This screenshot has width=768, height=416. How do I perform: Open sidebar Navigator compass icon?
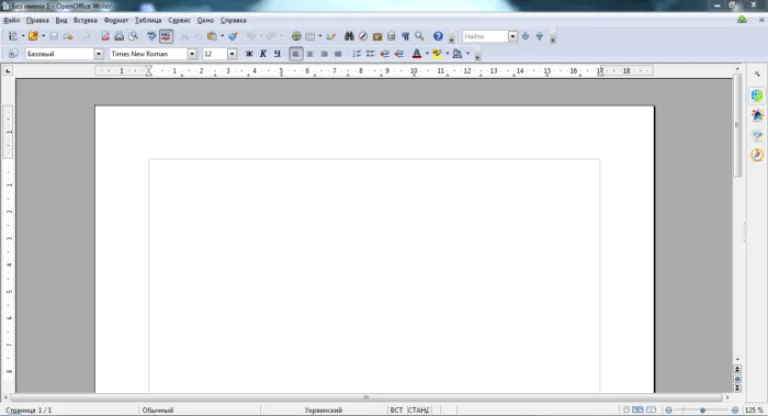[757, 155]
